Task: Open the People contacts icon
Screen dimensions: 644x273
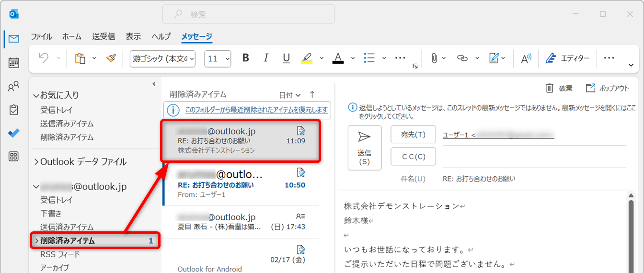Action: coord(14,87)
